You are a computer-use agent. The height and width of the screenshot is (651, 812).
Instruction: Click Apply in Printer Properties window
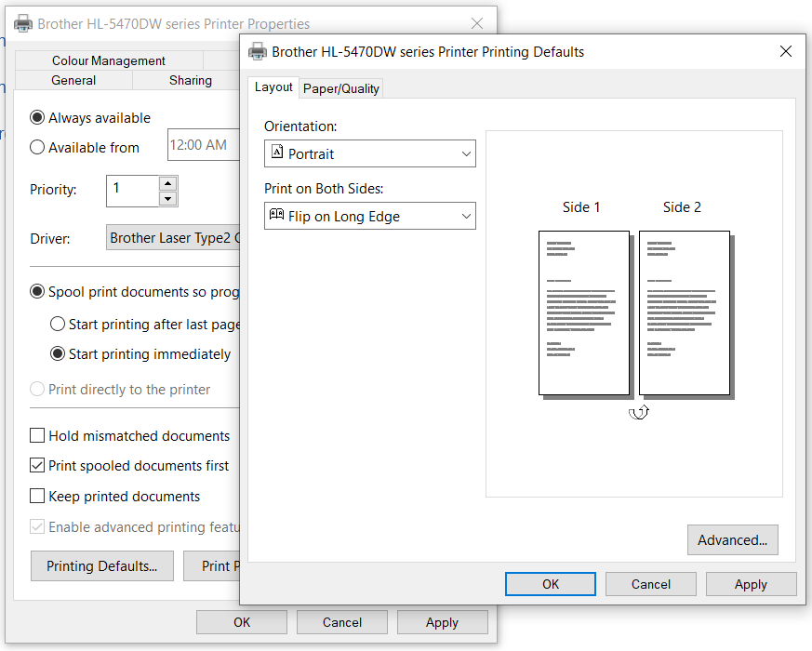pos(442,622)
